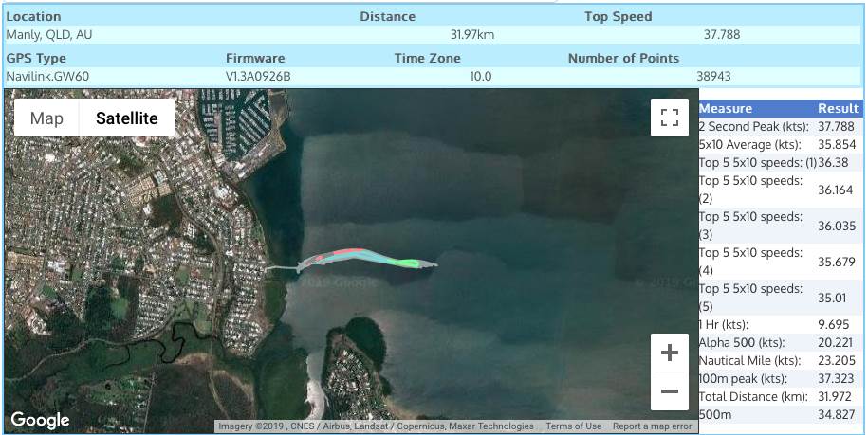
Task: Click Report a map error link
Action: (652, 426)
